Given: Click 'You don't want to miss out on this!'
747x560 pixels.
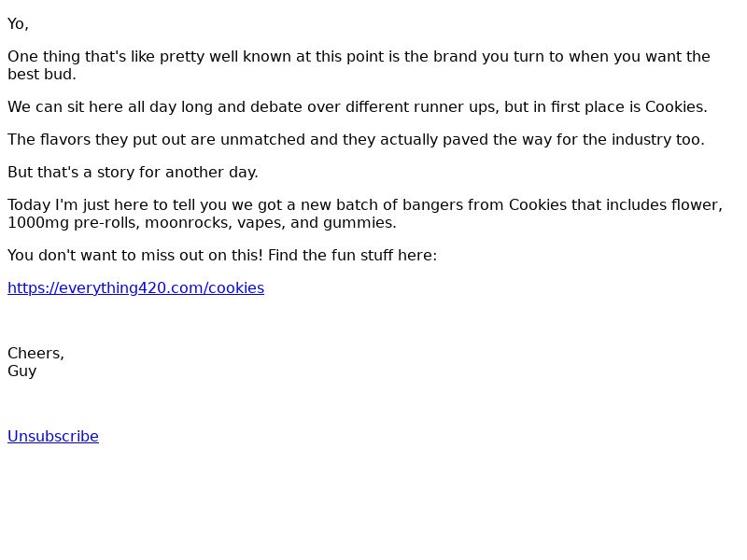Looking at the screenshot, I should click(x=135, y=255).
